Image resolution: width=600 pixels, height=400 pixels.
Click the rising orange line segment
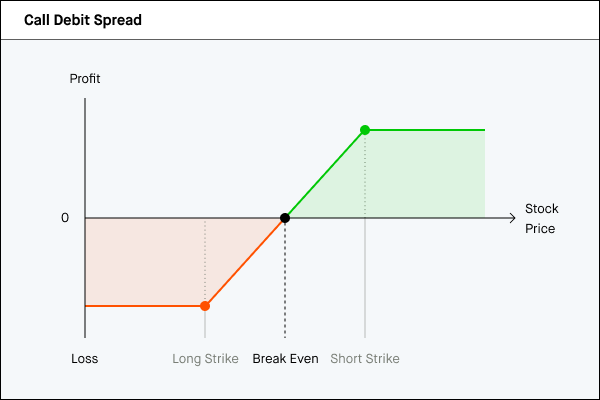(245, 262)
